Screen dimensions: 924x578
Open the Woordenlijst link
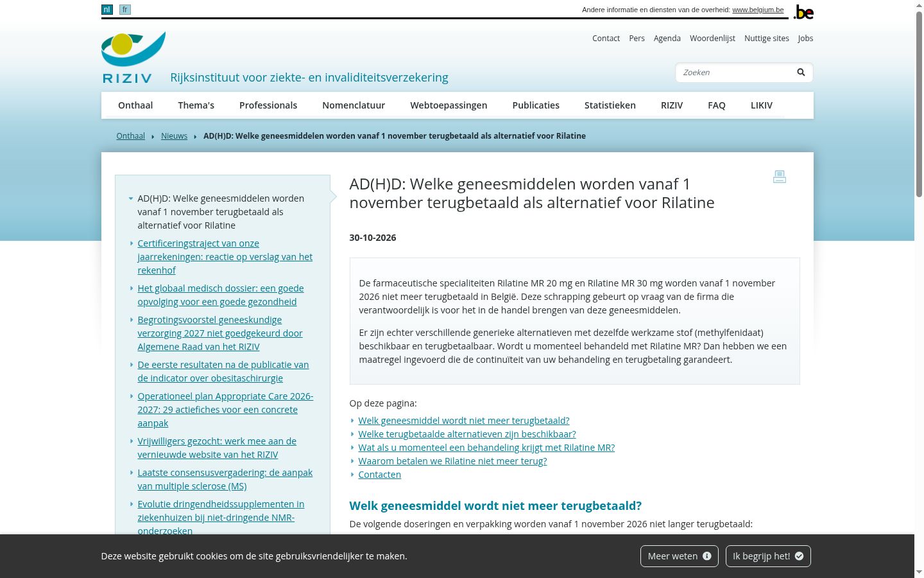click(x=712, y=39)
